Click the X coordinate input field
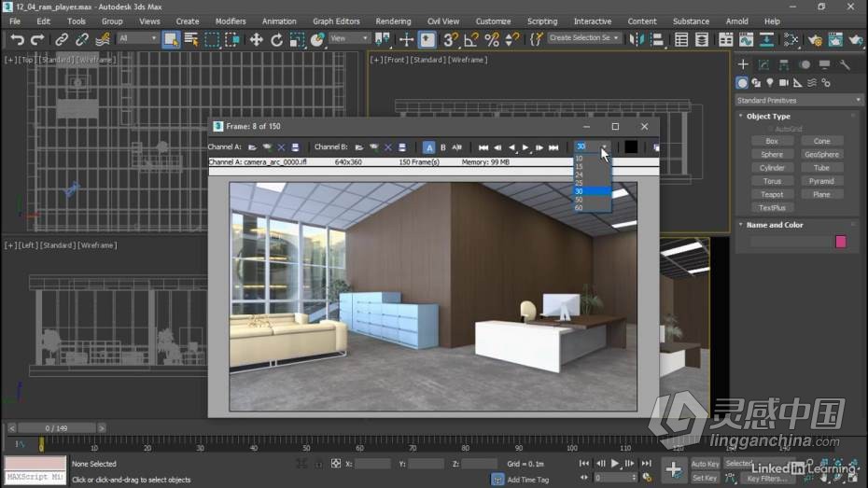This screenshot has height=488, width=868. pyautogui.click(x=372, y=464)
